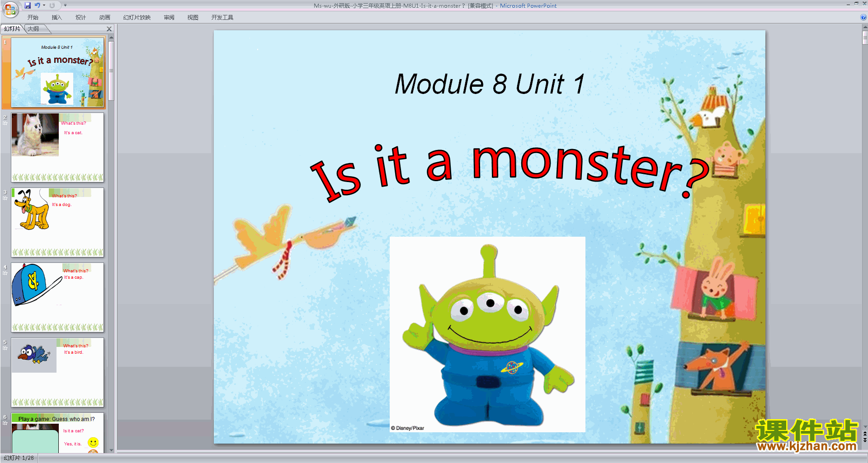868x463 pixels.
Task: Select slide 6 thumbnail Play a game
Action: click(x=57, y=433)
